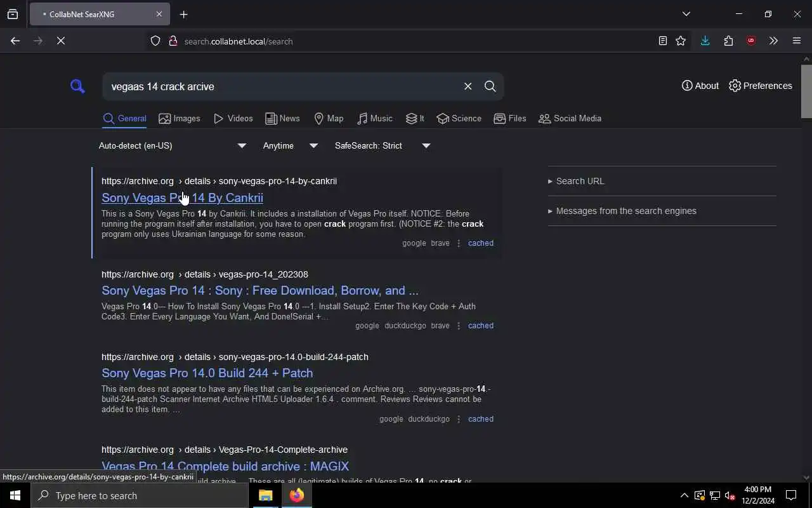The height and width of the screenshot is (508, 812).
Task: Clear the search query with the X icon
Action: [468, 86]
